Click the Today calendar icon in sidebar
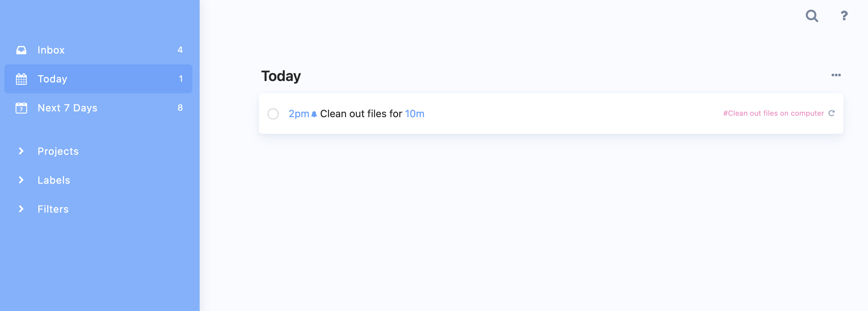The height and width of the screenshot is (311, 868). pyautogui.click(x=21, y=79)
